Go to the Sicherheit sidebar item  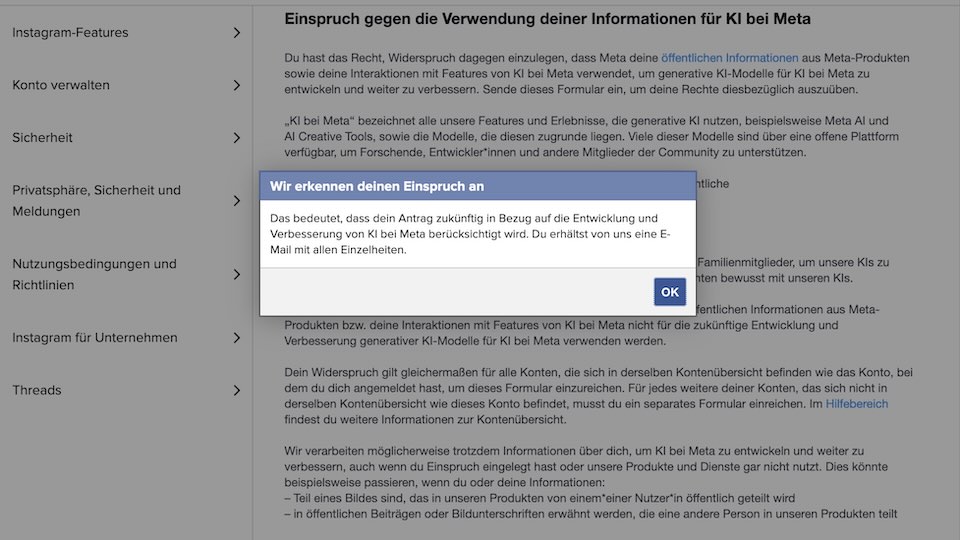click(x=42, y=138)
